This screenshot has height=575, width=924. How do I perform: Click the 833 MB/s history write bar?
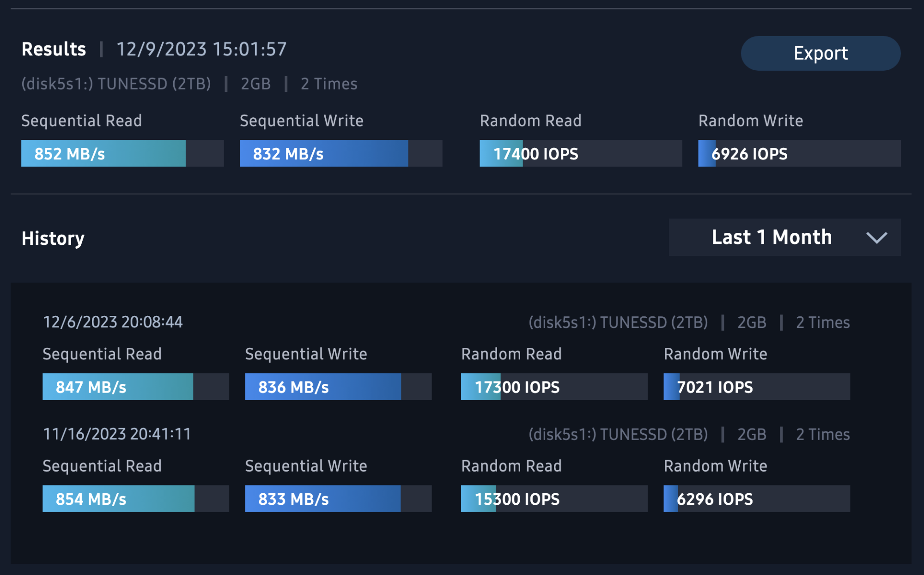[338, 498]
